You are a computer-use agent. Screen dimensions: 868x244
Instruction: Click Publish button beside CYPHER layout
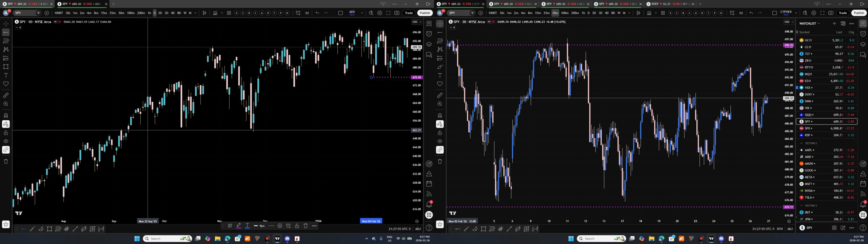coord(859,13)
